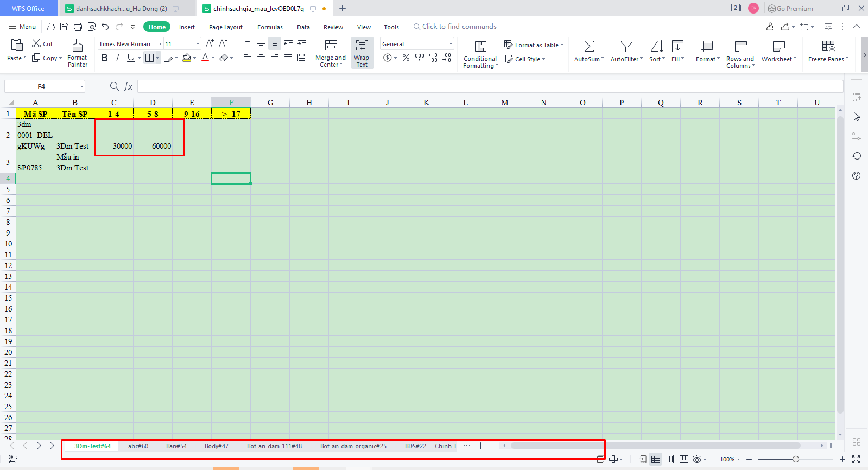Click the Merge and Center icon
868x470 pixels.
(x=331, y=46)
